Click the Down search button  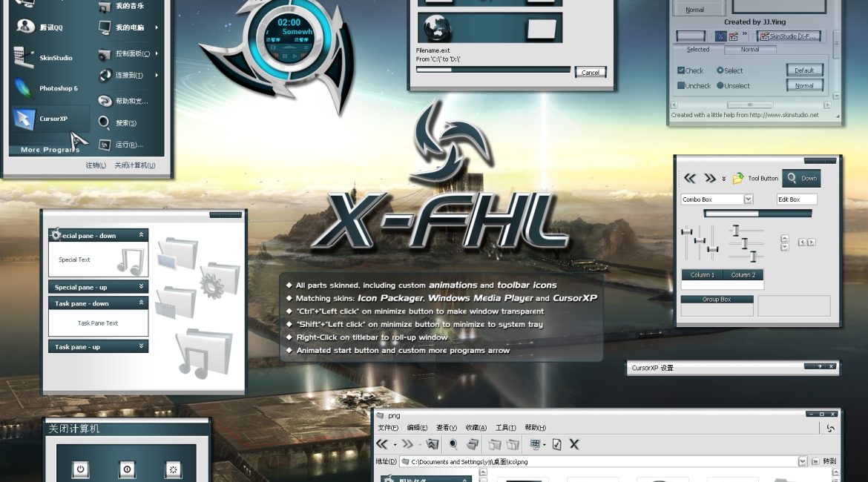[x=801, y=178]
